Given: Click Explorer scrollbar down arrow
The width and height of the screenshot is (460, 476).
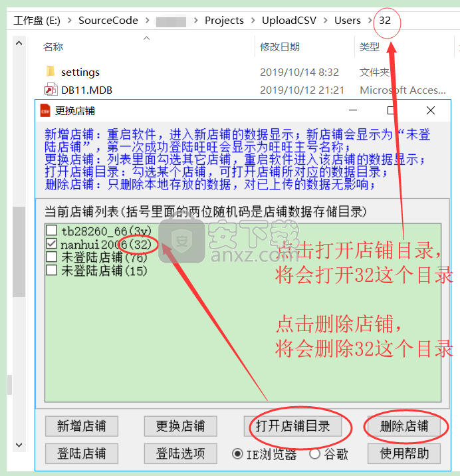Looking at the screenshot, I should click(19, 445).
